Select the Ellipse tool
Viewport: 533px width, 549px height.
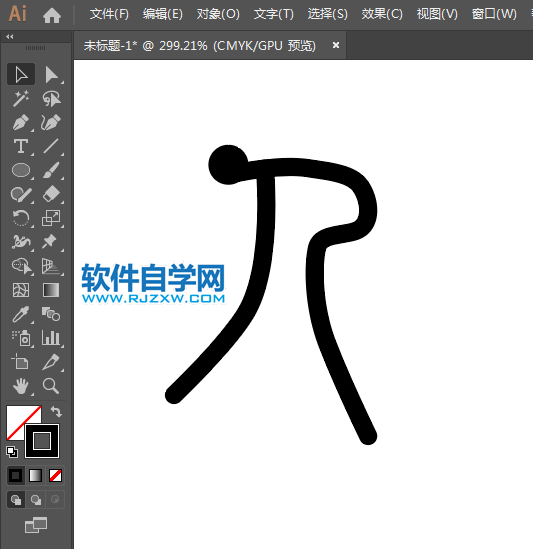coord(21,170)
